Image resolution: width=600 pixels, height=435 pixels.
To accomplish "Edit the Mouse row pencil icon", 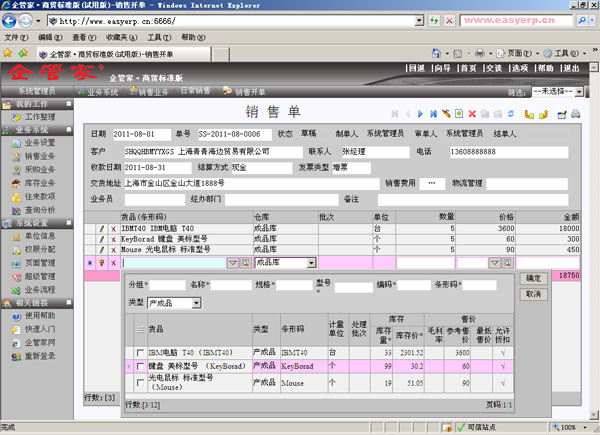I will (102, 250).
